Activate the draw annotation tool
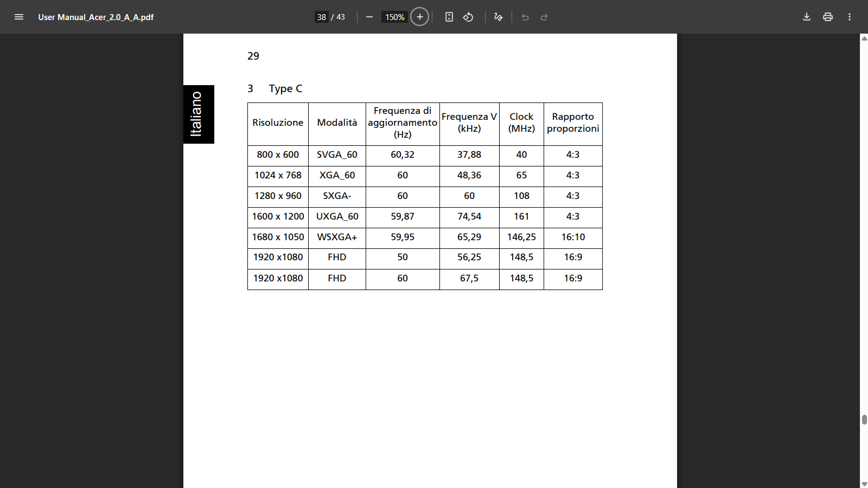Image resolution: width=868 pixels, height=488 pixels. (499, 17)
